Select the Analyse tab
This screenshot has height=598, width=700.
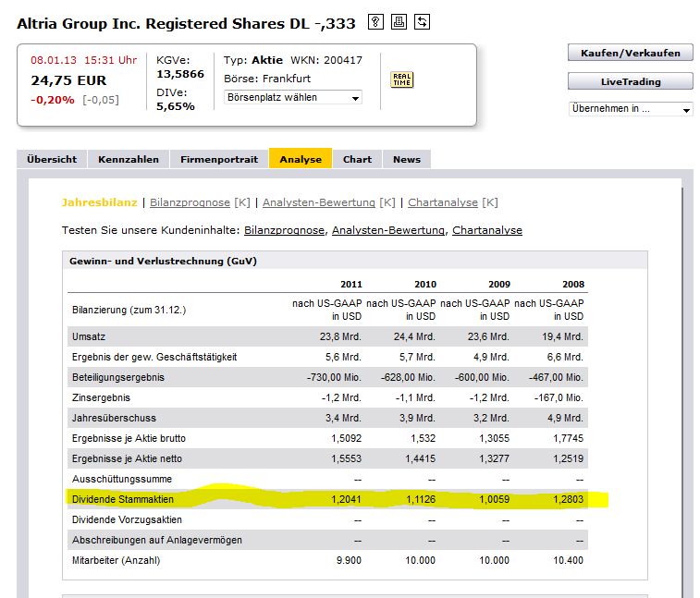click(300, 159)
